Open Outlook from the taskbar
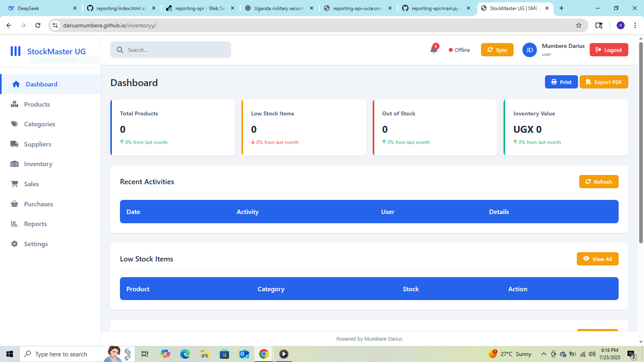Viewport: 644px width, 362px height. point(244,354)
